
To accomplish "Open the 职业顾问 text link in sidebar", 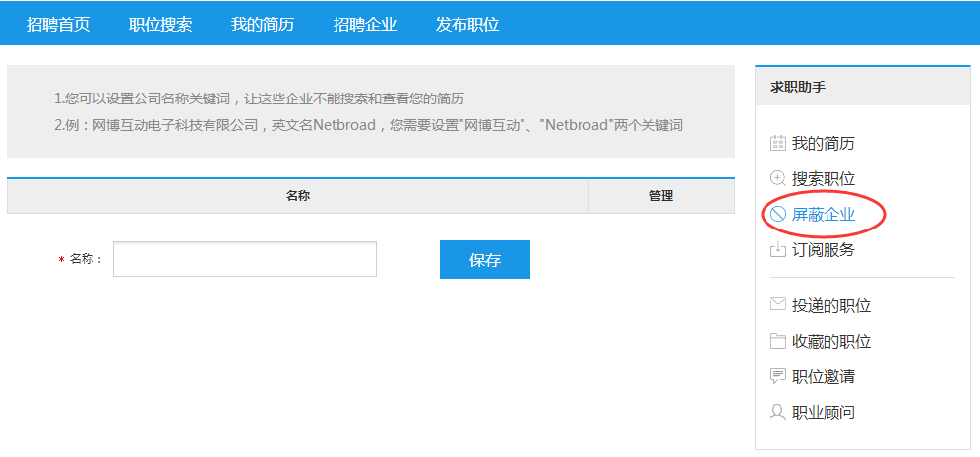I will (824, 413).
